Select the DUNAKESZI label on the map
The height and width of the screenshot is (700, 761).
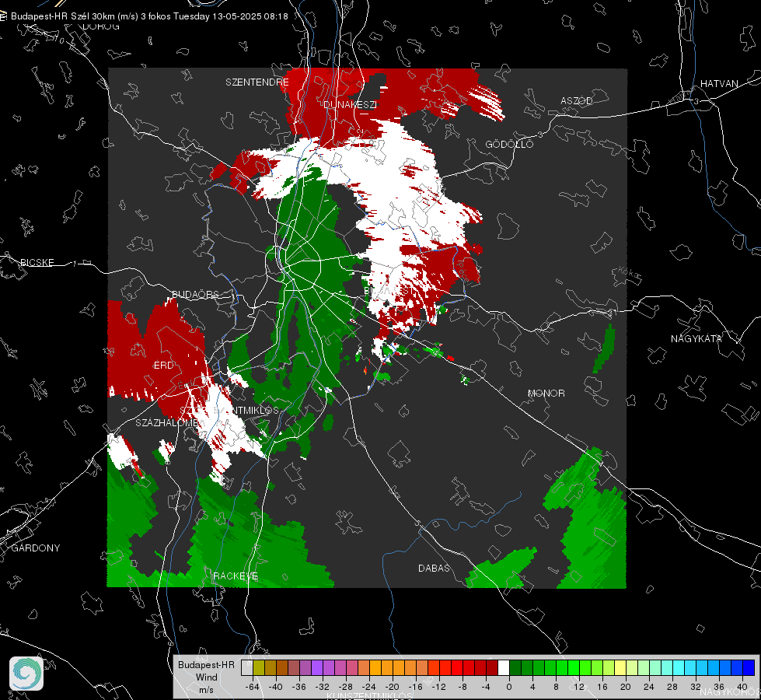click(350, 104)
